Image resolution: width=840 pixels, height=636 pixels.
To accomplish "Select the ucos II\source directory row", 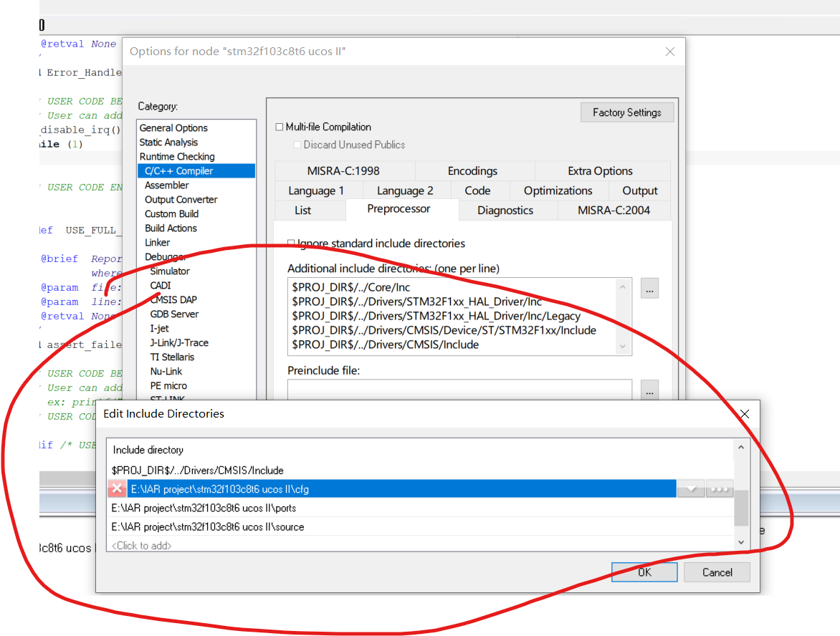I will [x=421, y=527].
